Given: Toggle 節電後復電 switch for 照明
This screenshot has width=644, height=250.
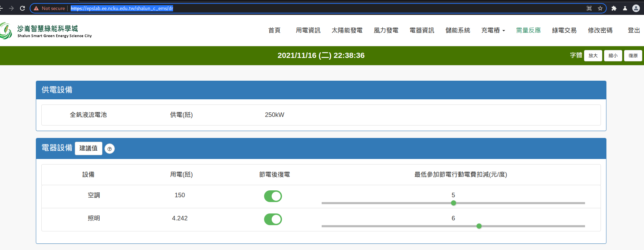Looking at the screenshot, I should tap(273, 219).
